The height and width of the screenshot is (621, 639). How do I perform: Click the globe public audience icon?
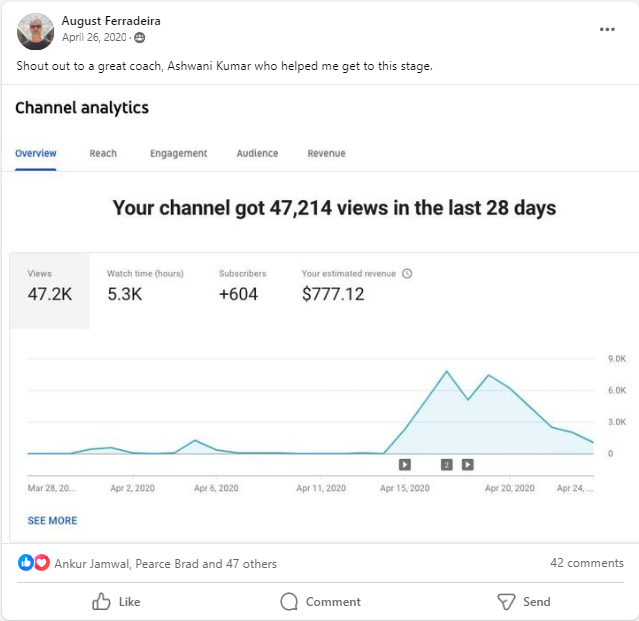[x=139, y=38]
